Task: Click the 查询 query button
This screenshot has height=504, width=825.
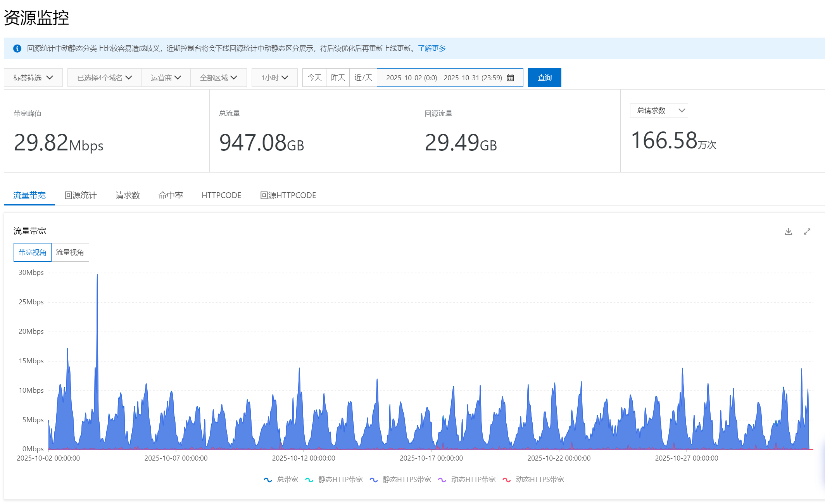Action: click(x=544, y=78)
